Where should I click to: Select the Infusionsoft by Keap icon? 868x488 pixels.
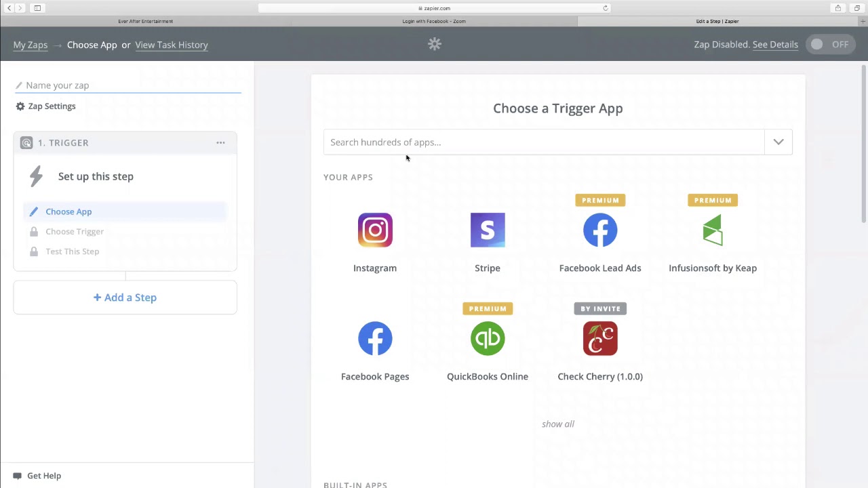click(713, 230)
